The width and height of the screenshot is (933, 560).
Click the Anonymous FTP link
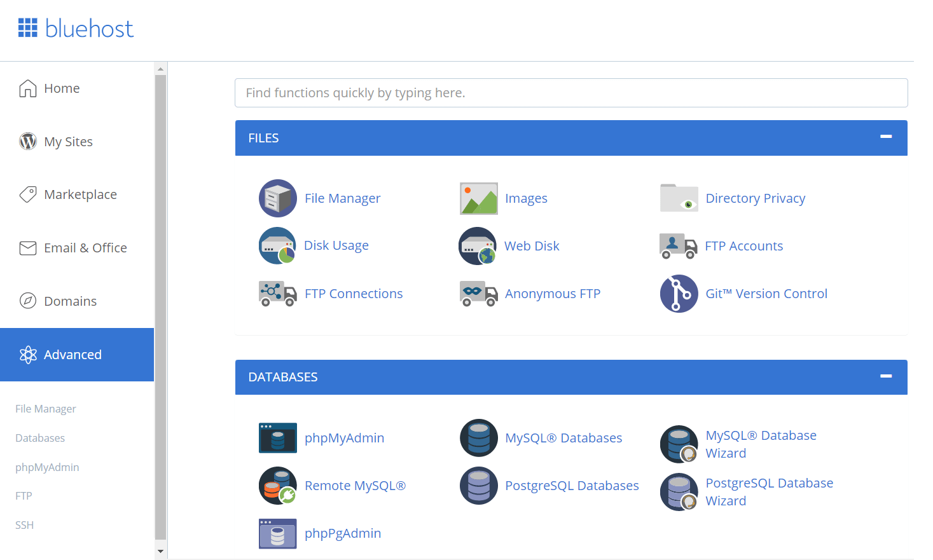coord(553,293)
